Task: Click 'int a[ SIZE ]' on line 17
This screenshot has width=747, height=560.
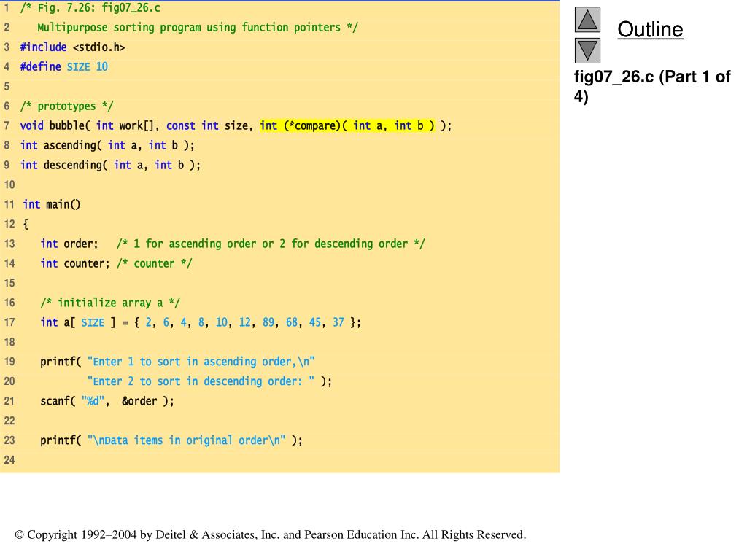Action: click(x=78, y=322)
